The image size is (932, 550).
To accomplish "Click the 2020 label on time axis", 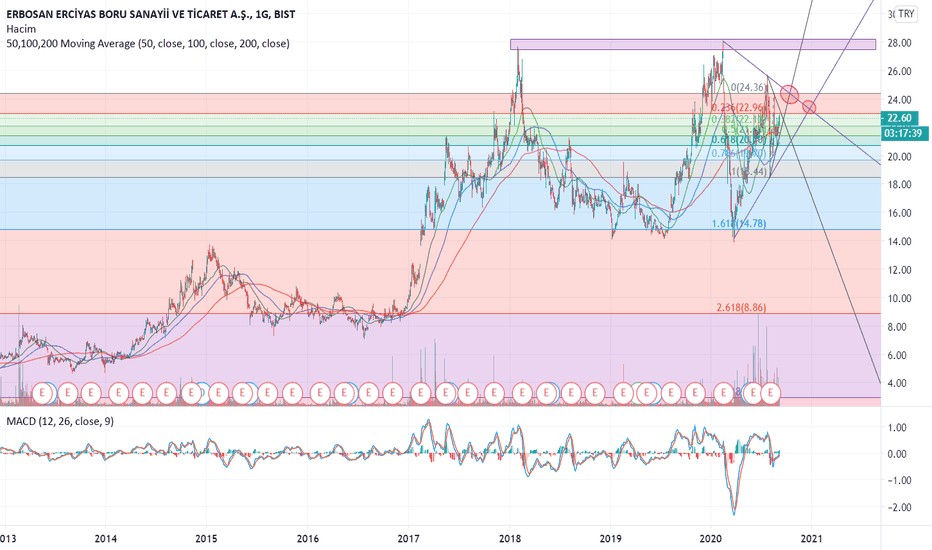I will [711, 539].
